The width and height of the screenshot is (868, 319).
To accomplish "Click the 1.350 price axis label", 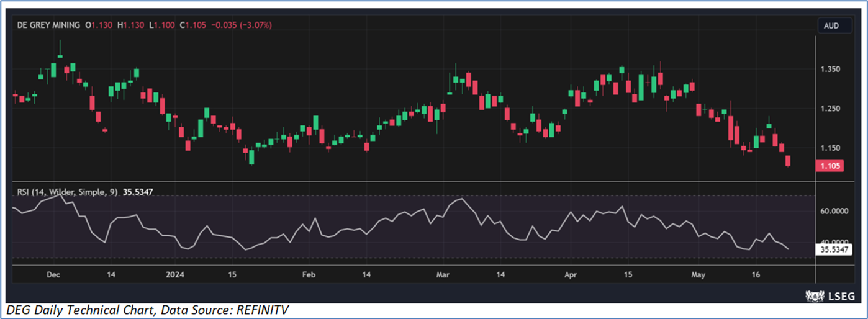I will tap(831, 69).
